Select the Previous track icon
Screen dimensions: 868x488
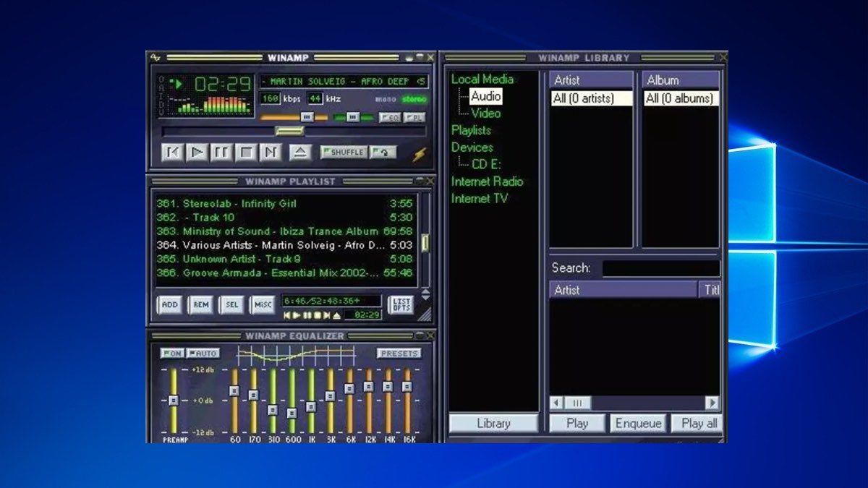pyautogui.click(x=174, y=152)
